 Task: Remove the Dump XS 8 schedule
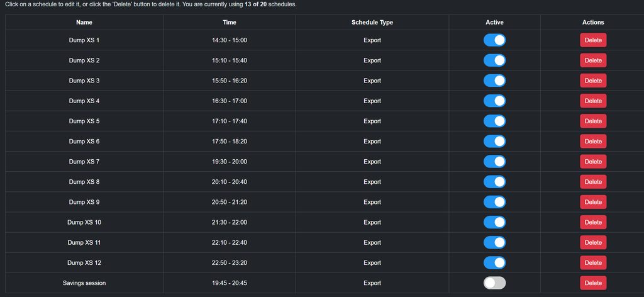592,182
